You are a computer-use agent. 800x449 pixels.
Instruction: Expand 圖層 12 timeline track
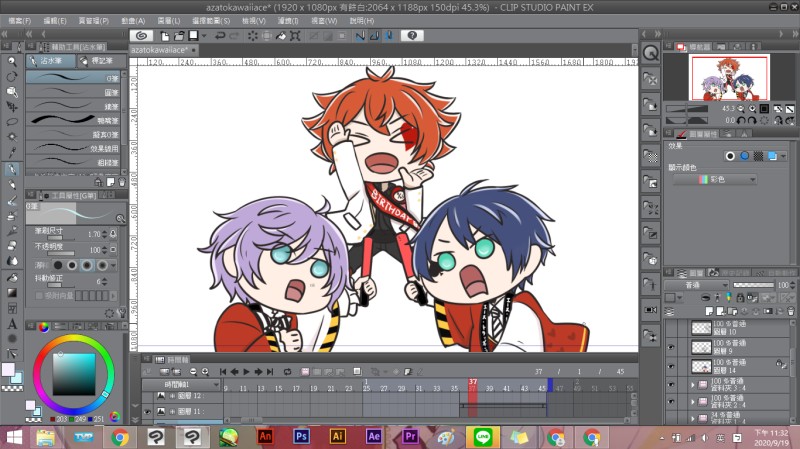click(172, 396)
